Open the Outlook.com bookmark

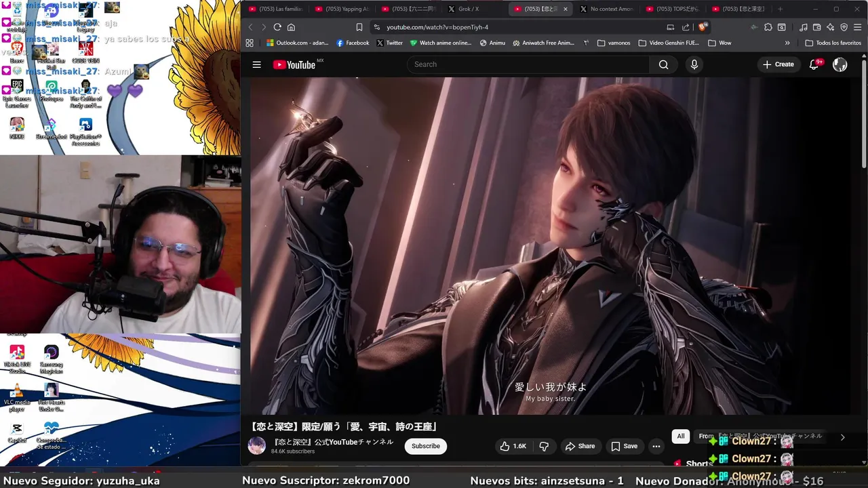(298, 43)
